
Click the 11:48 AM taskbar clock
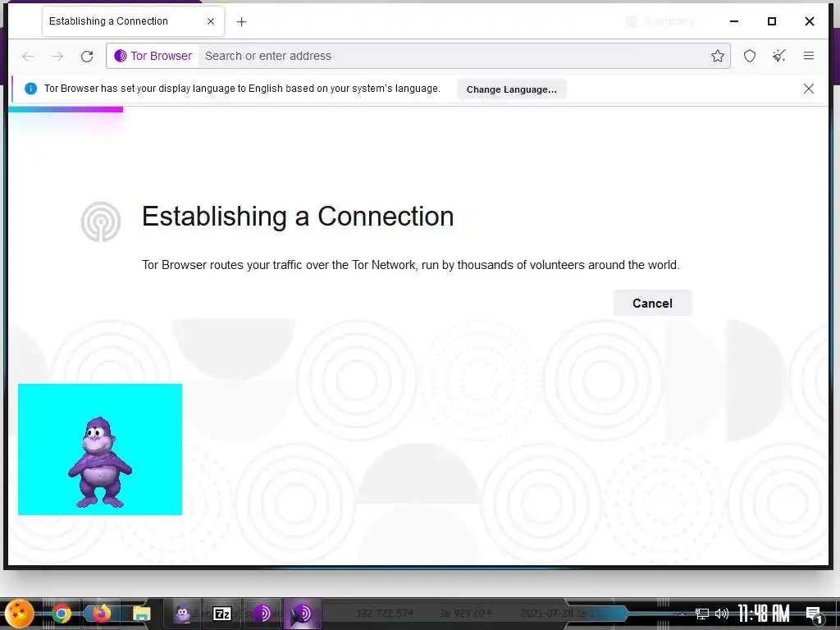click(764, 614)
